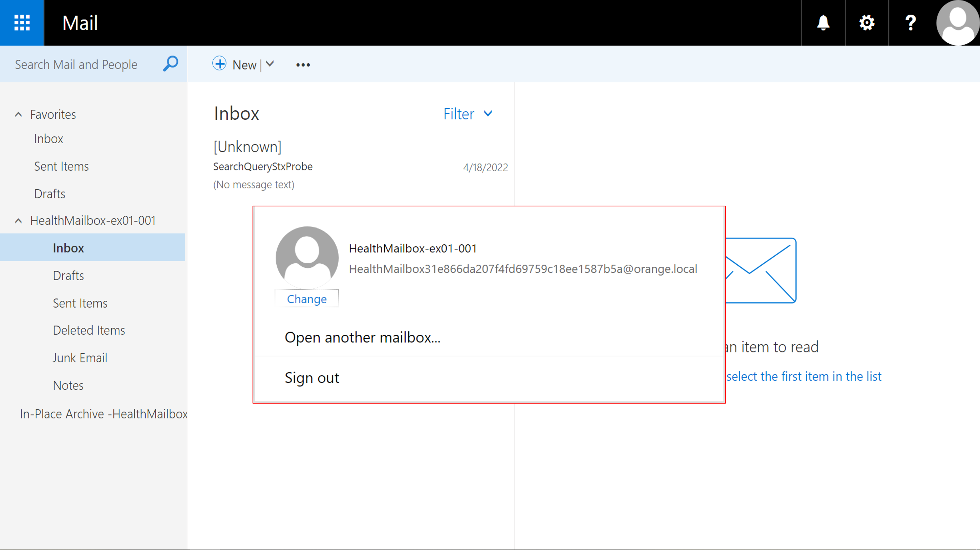The height and width of the screenshot is (550, 980).
Task: Click the New plus icon
Action: coord(219,64)
